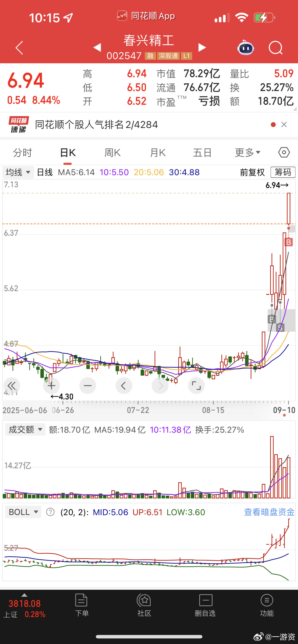Tap 换手率 value 25.27%
The image size is (298, 644).
click(276, 87)
